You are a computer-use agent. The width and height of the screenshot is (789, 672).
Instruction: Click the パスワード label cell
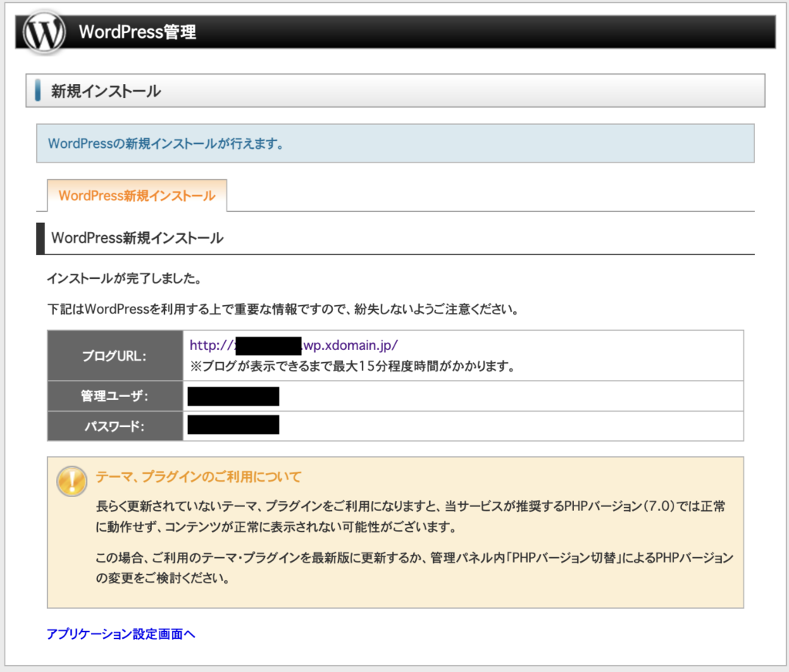[114, 426]
